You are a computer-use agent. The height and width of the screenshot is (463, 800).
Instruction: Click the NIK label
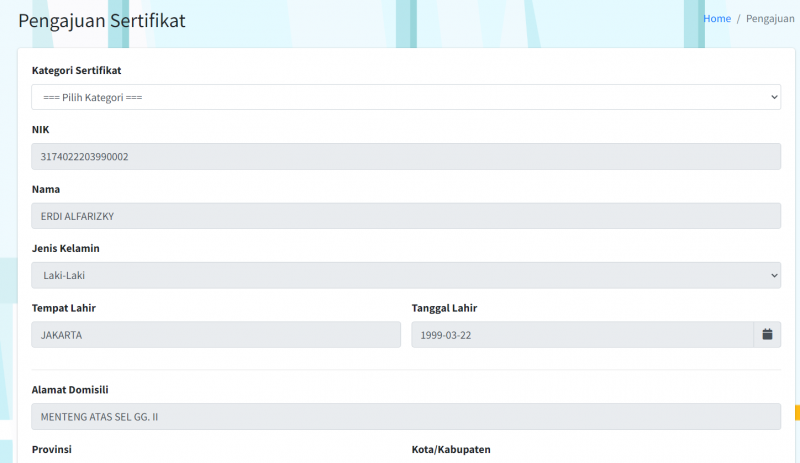pyautogui.click(x=41, y=130)
